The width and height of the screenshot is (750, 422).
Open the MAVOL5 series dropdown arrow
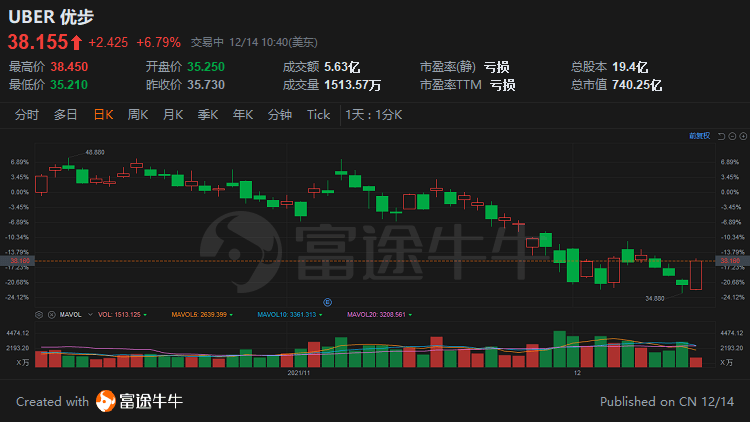[231, 315]
